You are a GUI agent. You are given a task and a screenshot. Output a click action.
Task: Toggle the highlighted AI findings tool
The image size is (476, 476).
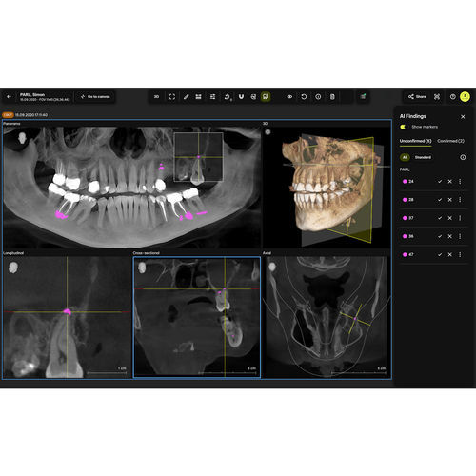point(266,97)
